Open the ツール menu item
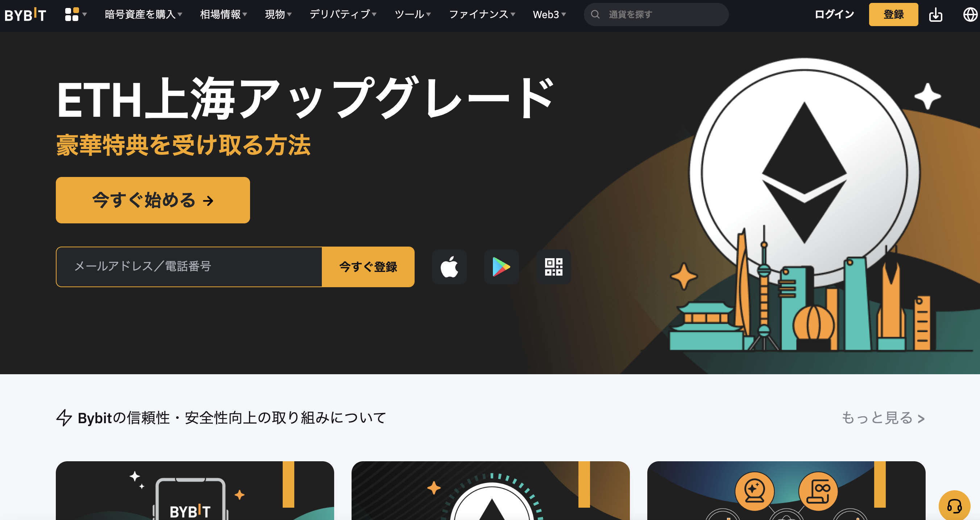This screenshot has width=980, height=520. click(413, 15)
